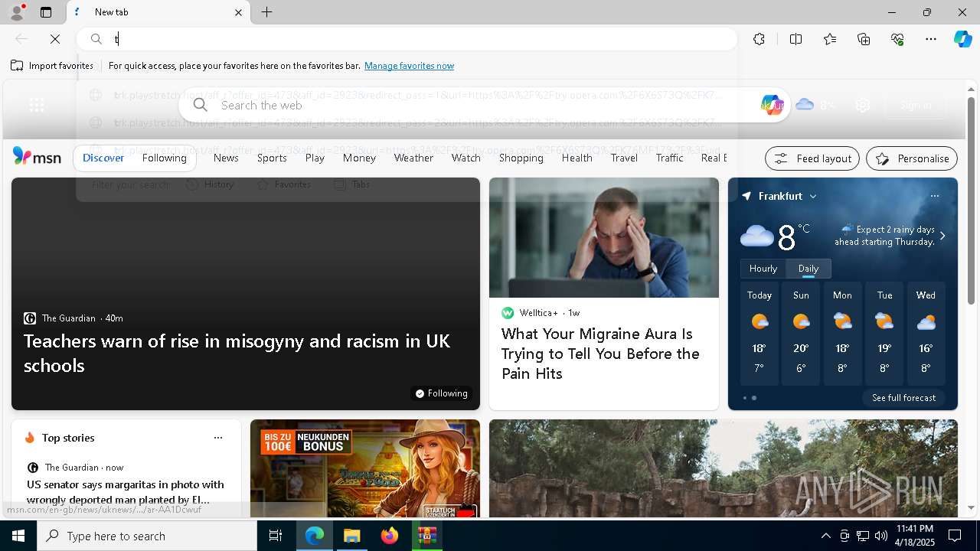Click the Sign in button
Image resolution: width=980 pixels, height=551 pixels.
(x=916, y=106)
